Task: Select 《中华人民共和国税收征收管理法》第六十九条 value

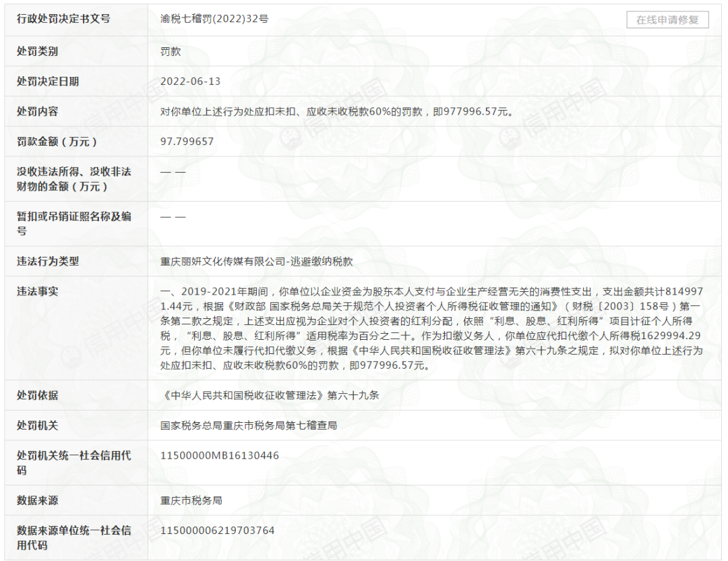Action: (x=270, y=395)
